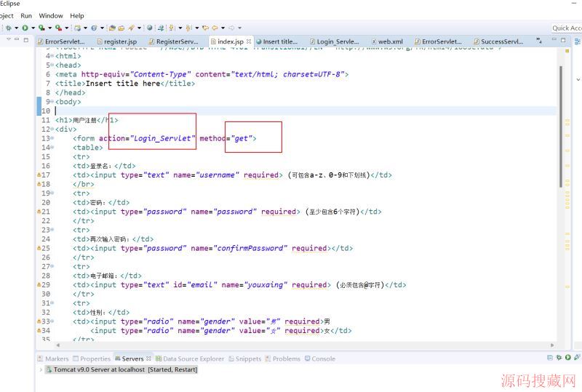Click the Open Task folder icon
The height and width of the screenshot is (392, 582).
(121, 28)
